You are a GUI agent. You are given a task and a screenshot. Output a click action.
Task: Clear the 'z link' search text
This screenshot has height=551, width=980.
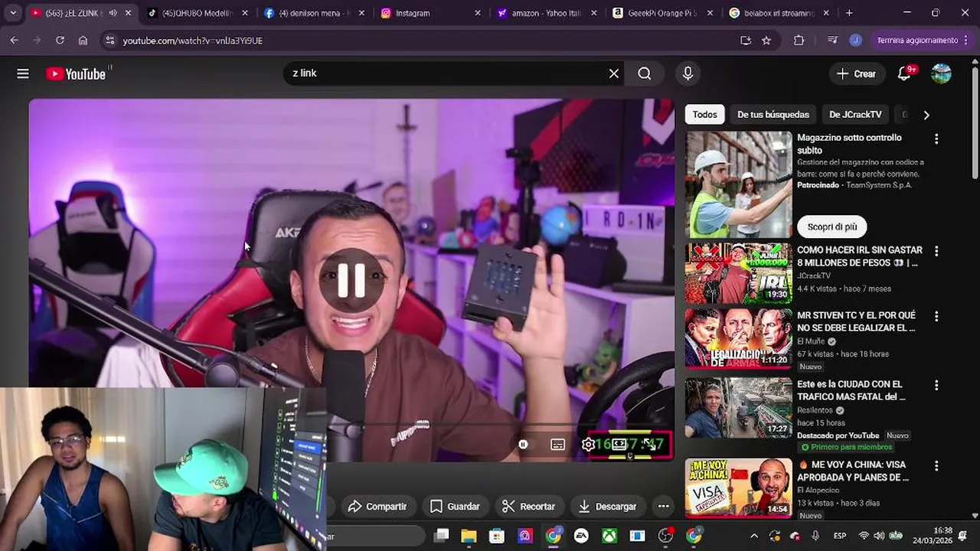click(x=613, y=73)
